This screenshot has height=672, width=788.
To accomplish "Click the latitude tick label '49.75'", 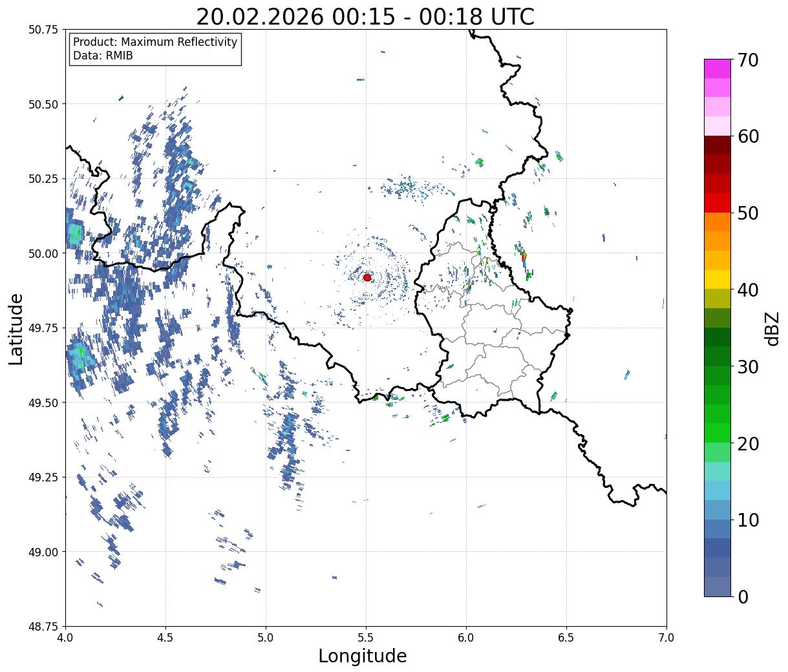I will pyautogui.click(x=43, y=328).
